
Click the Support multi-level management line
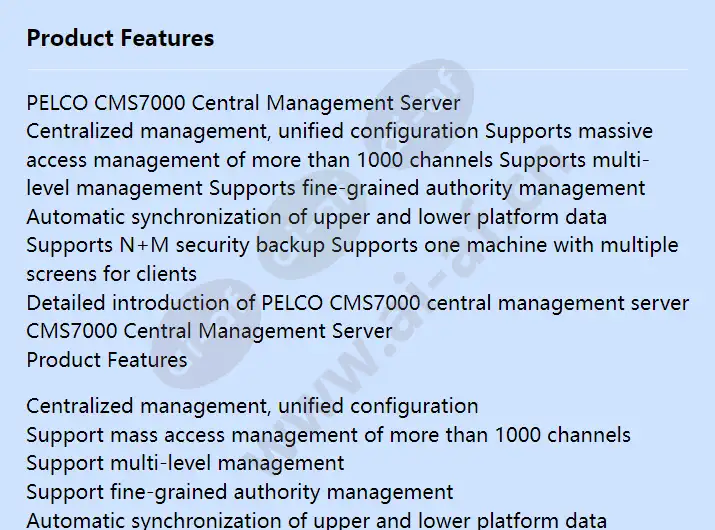click(185, 463)
